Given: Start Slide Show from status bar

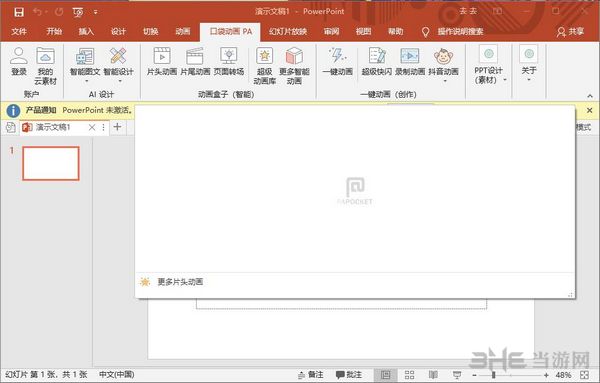Looking at the screenshot, I should tap(457, 375).
